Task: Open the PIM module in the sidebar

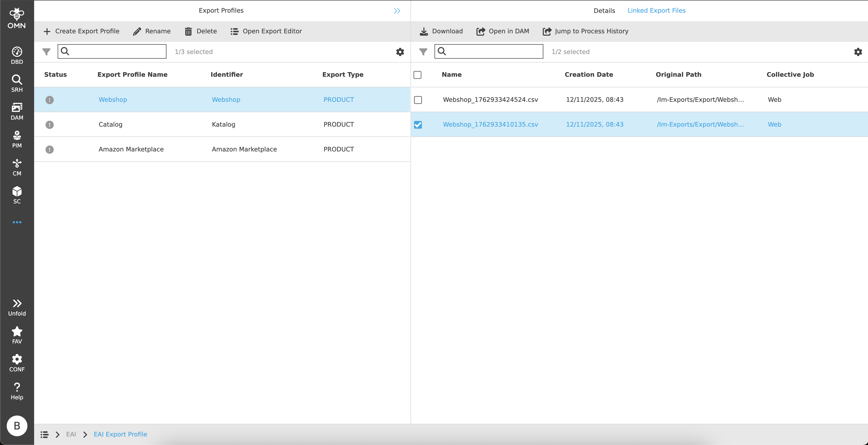Action: coord(17,139)
